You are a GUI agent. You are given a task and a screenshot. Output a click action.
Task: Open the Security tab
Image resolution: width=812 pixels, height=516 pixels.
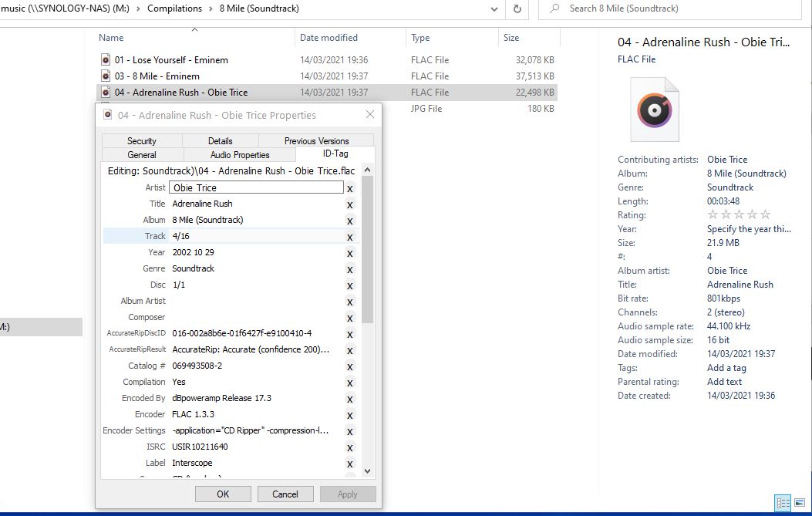click(x=142, y=141)
